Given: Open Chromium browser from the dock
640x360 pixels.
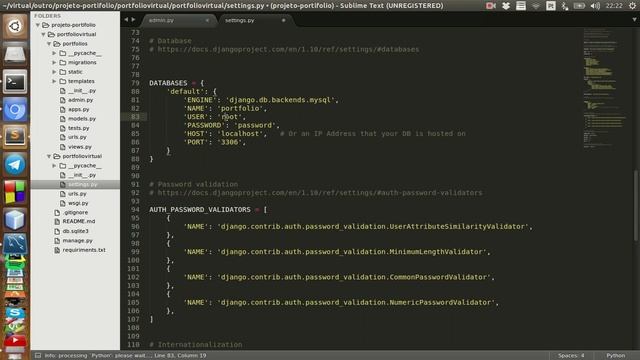Looking at the screenshot, I should [x=15, y=109].
